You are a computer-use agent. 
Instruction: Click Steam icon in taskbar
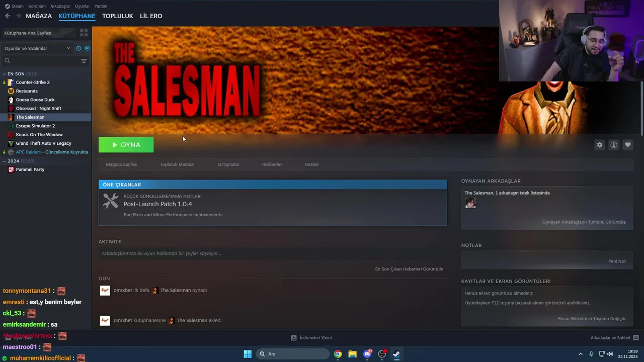pos(396,354)
